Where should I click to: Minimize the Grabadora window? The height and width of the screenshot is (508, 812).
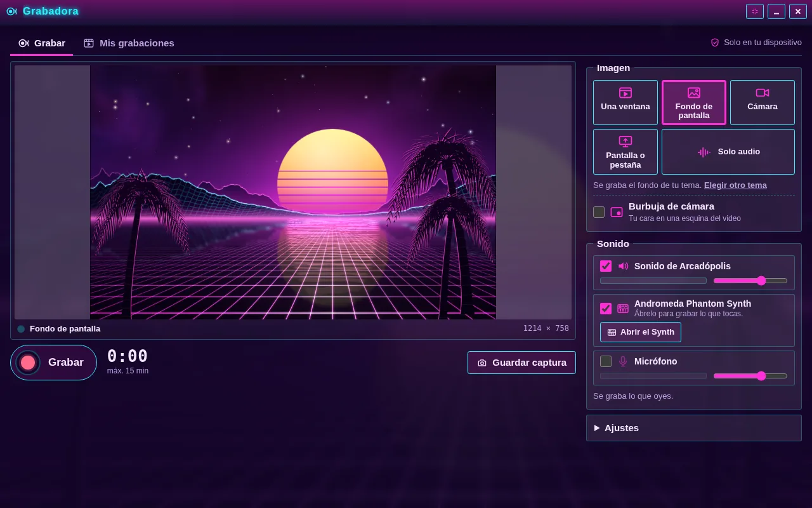click(776, 11)
